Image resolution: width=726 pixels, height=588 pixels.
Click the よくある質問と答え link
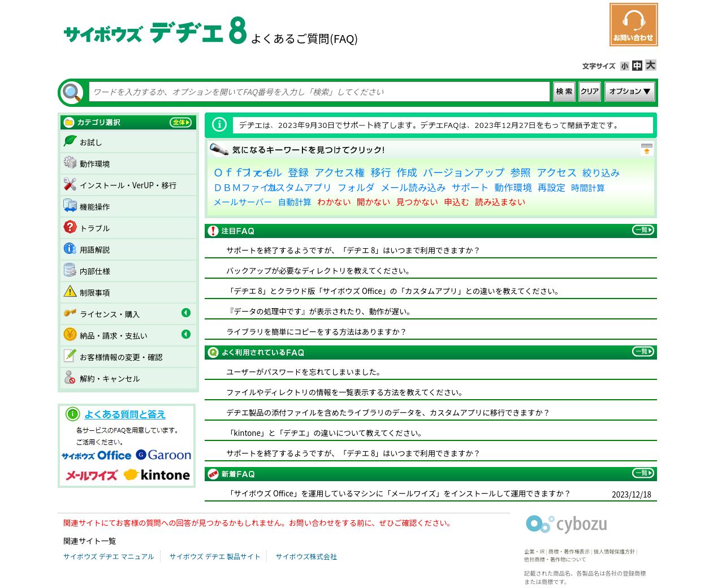point(125,414)
